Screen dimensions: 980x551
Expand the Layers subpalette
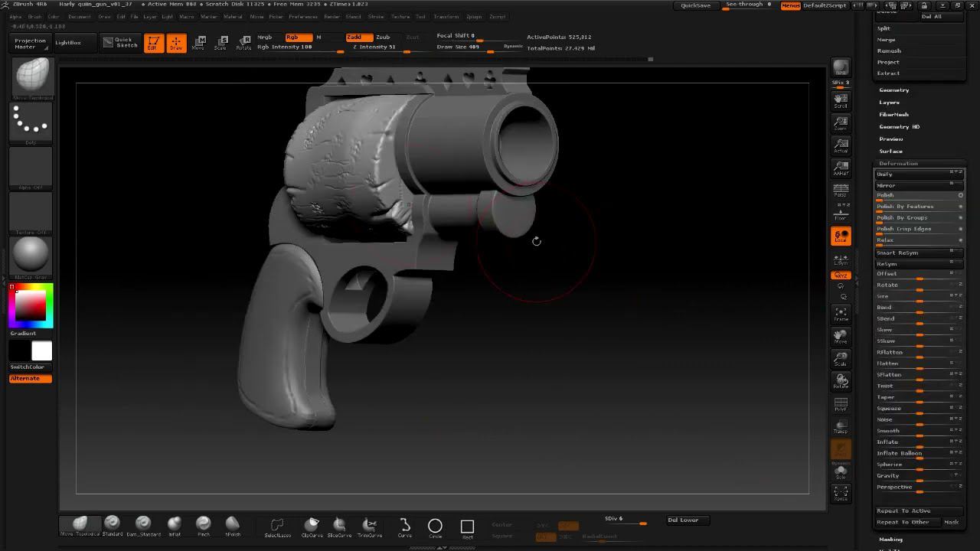889,103
